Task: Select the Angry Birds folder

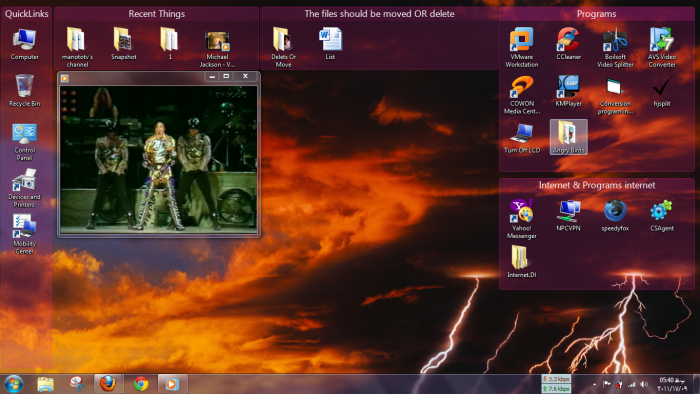Action: pyautogui.click(x=568, y=137)
